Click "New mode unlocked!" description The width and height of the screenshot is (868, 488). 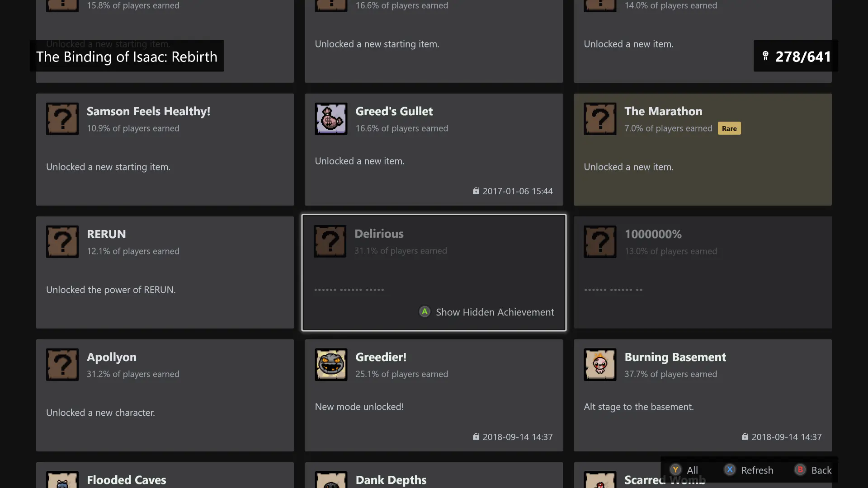[359, 407]
